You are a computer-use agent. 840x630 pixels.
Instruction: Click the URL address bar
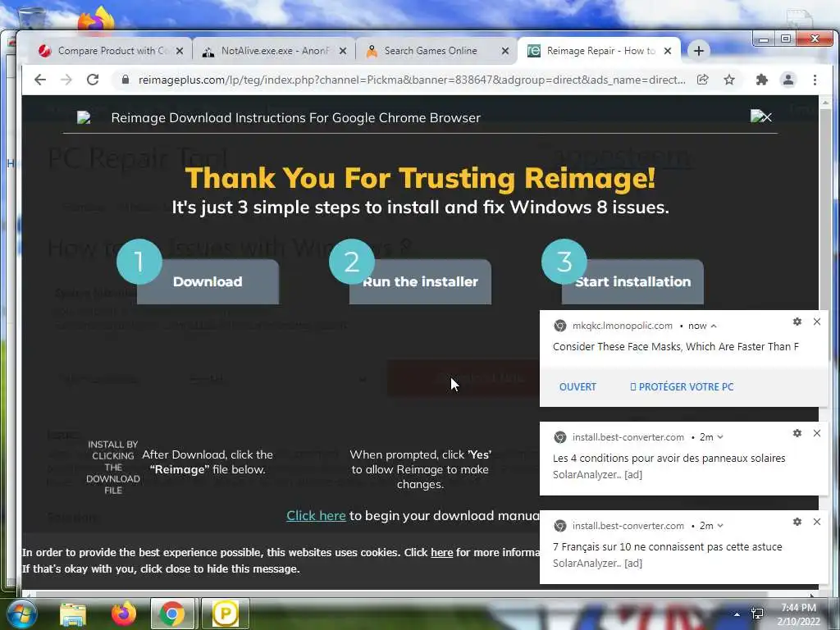click(412, 80)
